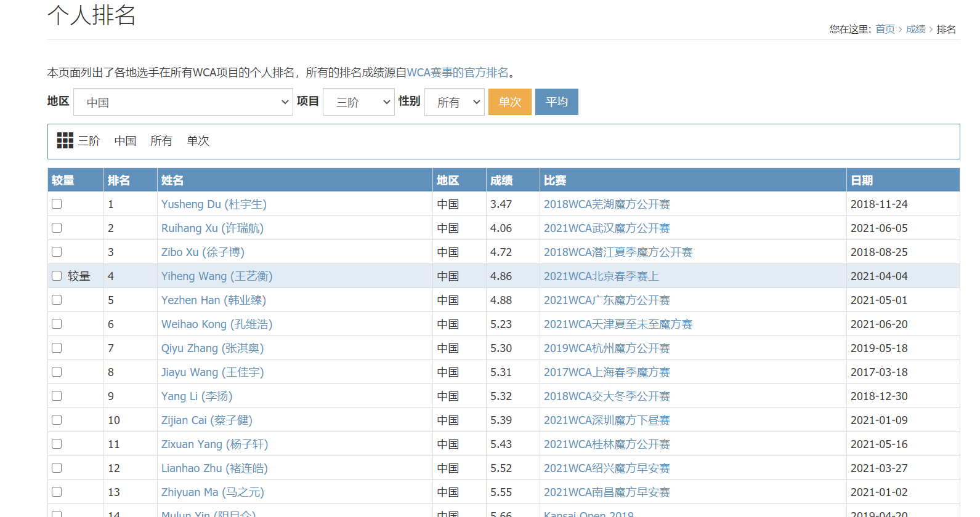This screenshot has width=980, height=517.
Task: Open the 项目 event dropdown showing 三阶
Action: click(x=358, y=102)
